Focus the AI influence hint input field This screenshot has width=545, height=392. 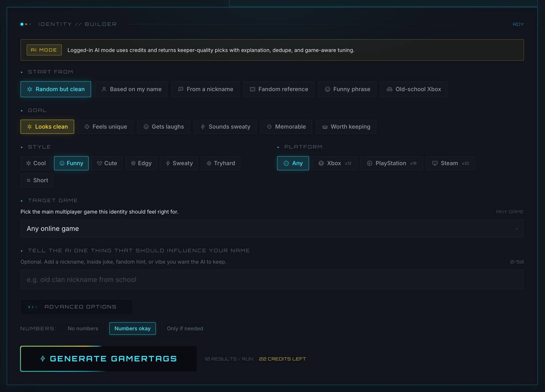click(x=272, y=279)
